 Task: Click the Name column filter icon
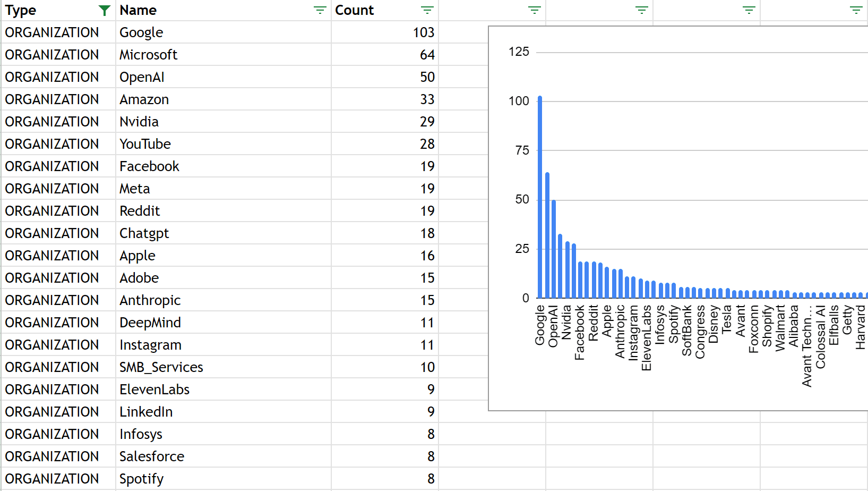[x=320, y=10]
